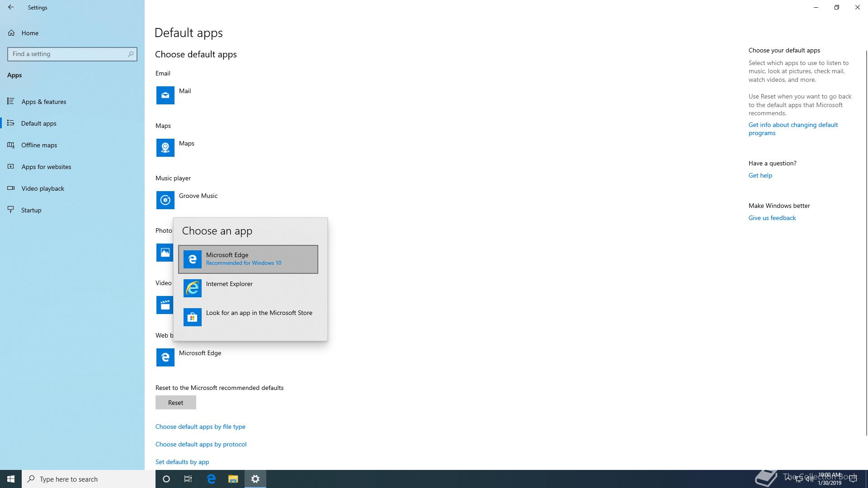Choose Internet Explorer in the app list
The image size is (868, 488).
point(248,288)
